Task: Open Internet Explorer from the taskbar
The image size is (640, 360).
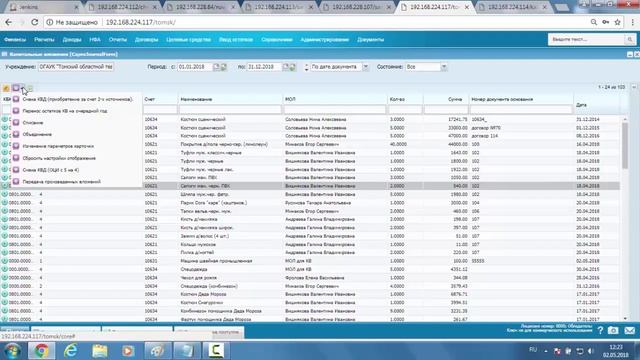Action: point(71,351)
